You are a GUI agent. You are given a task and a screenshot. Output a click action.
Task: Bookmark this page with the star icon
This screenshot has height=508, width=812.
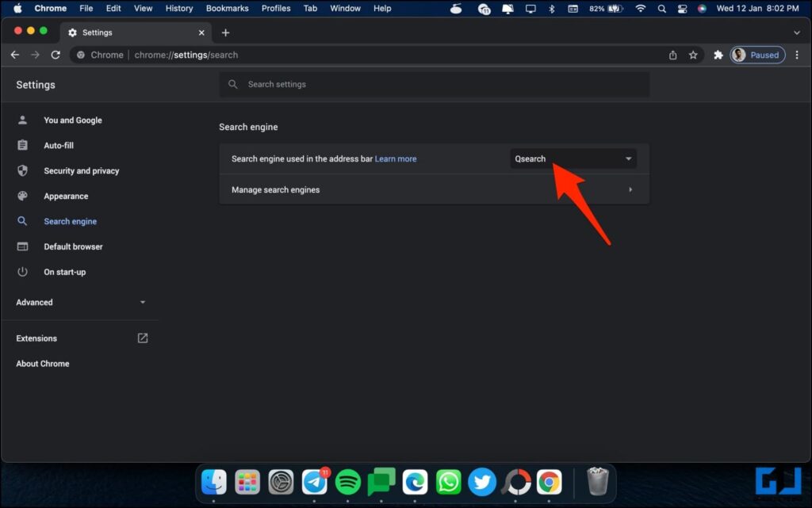[x=693, y=55]
